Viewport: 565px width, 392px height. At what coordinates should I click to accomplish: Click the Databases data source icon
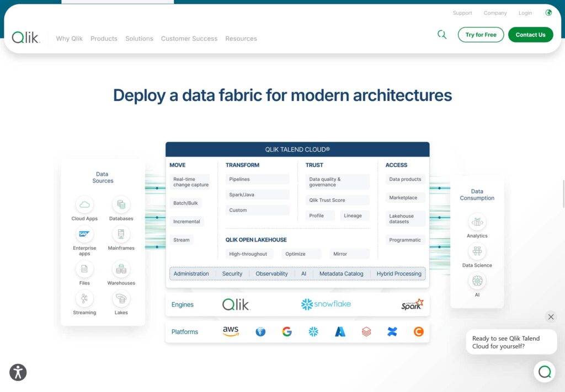tap(121, 205)
